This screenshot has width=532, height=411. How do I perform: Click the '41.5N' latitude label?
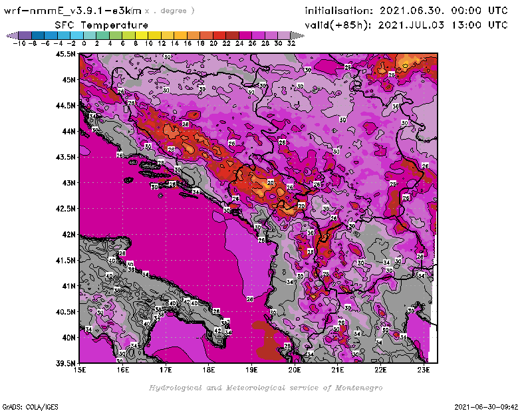point(66,260)
